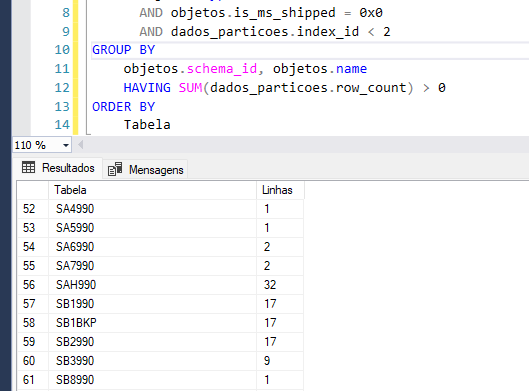Click line number 14 in gutter
This screenshot has height=391, width=529.
[x=62, y=125]
